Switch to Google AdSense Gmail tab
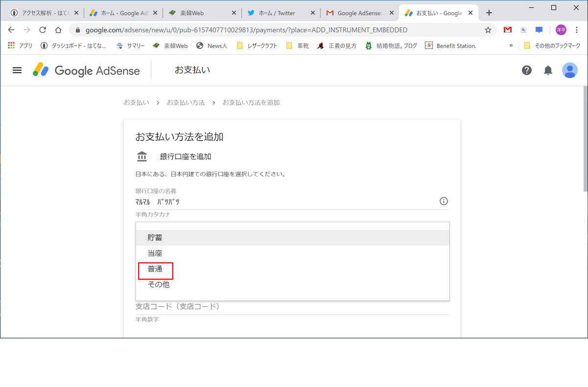Image resolution: width=588 pixels, height=387 pixels. click(x=360, y=13)
